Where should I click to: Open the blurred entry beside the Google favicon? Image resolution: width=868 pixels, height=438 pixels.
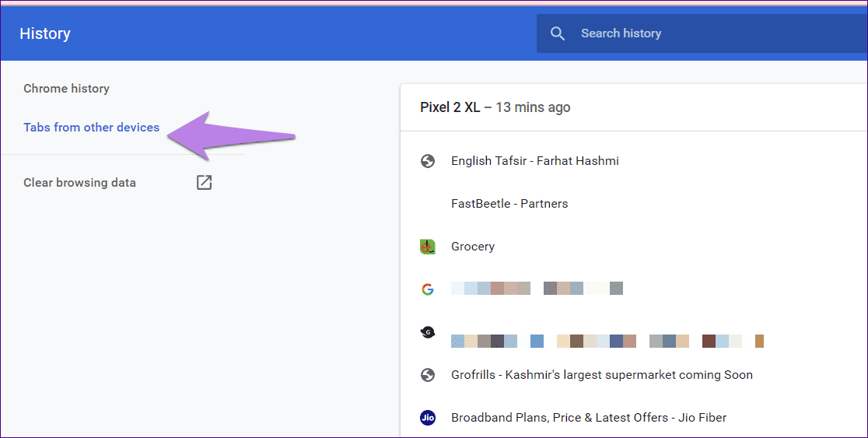537,288
